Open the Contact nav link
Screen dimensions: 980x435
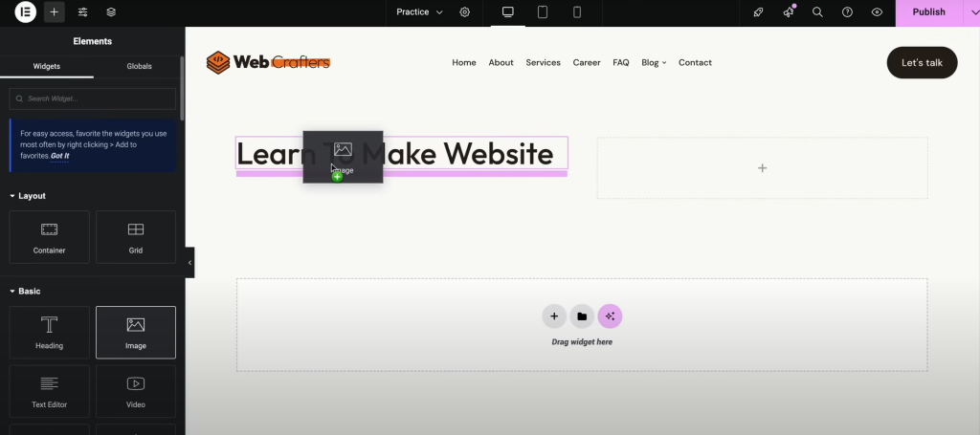[695, 62]
